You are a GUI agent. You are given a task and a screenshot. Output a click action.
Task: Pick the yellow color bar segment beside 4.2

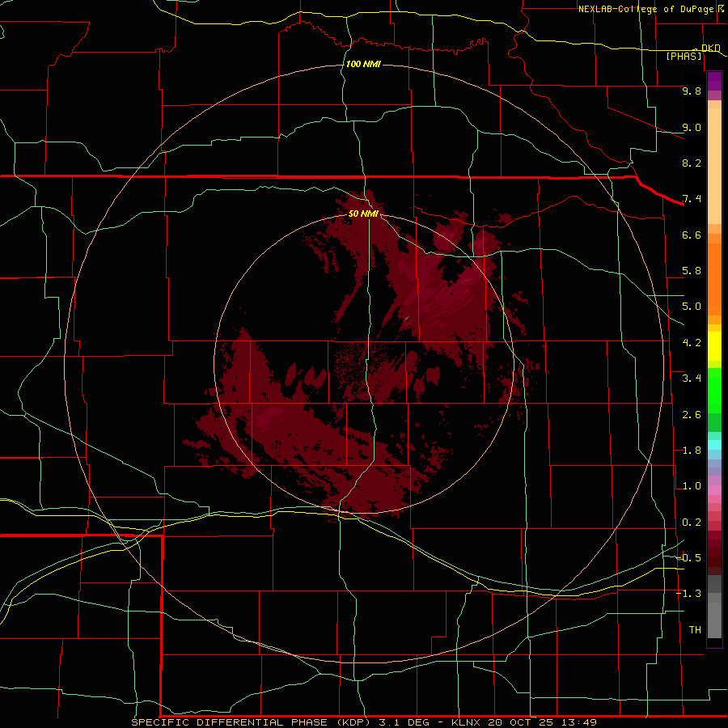pyautogui.click(x=714, y=346)
